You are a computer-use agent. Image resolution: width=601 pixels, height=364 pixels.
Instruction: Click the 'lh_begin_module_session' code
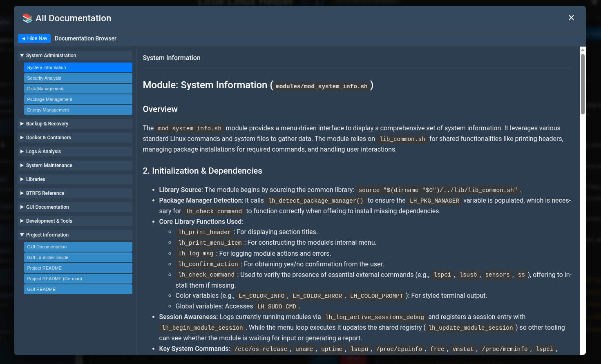coord(203,328)
